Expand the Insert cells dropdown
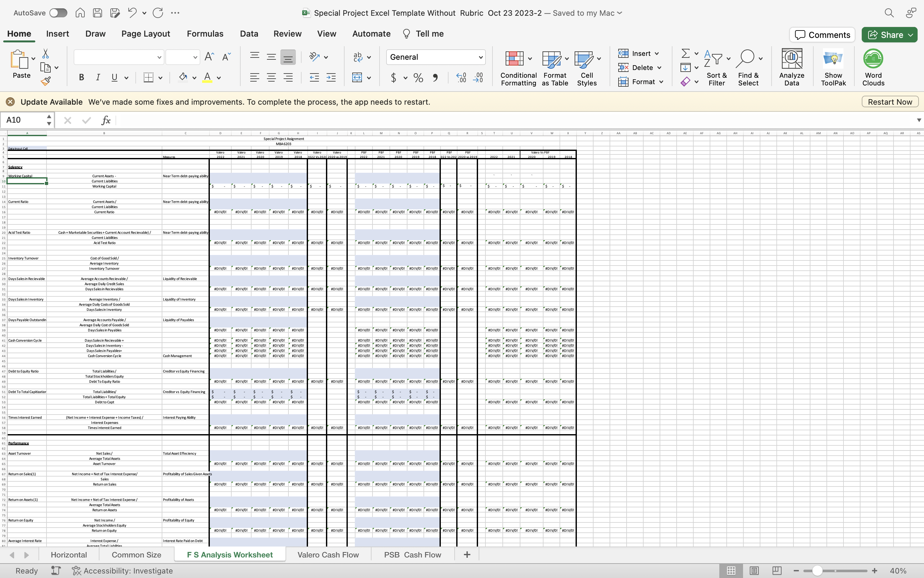This screenshot has height=578, width=924. 657,54
